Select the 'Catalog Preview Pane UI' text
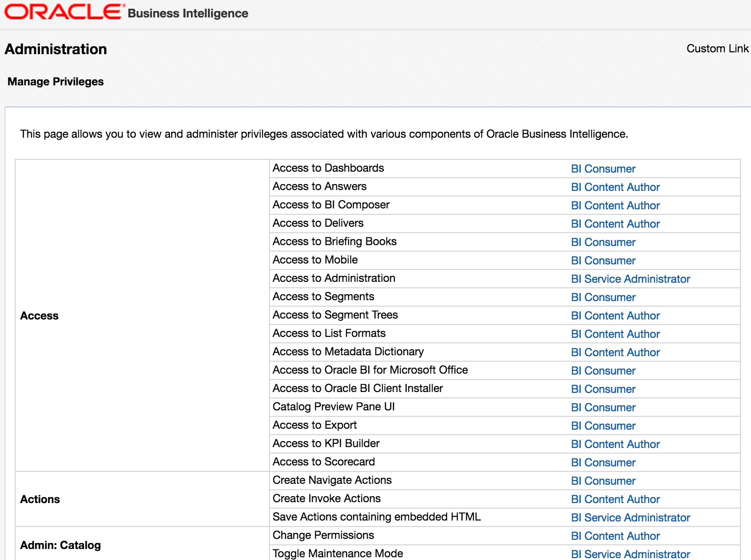Viewport: 751px width, 560px height. point(334,407)
